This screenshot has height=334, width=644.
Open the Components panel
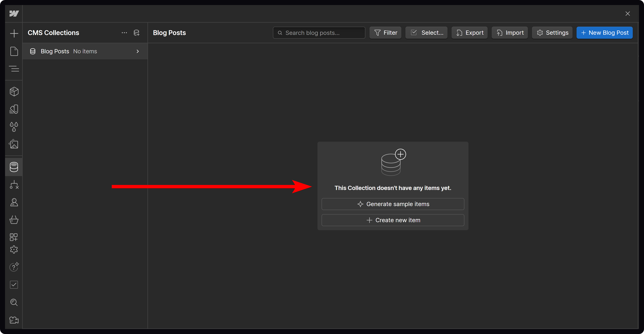[x=14, y=91]
